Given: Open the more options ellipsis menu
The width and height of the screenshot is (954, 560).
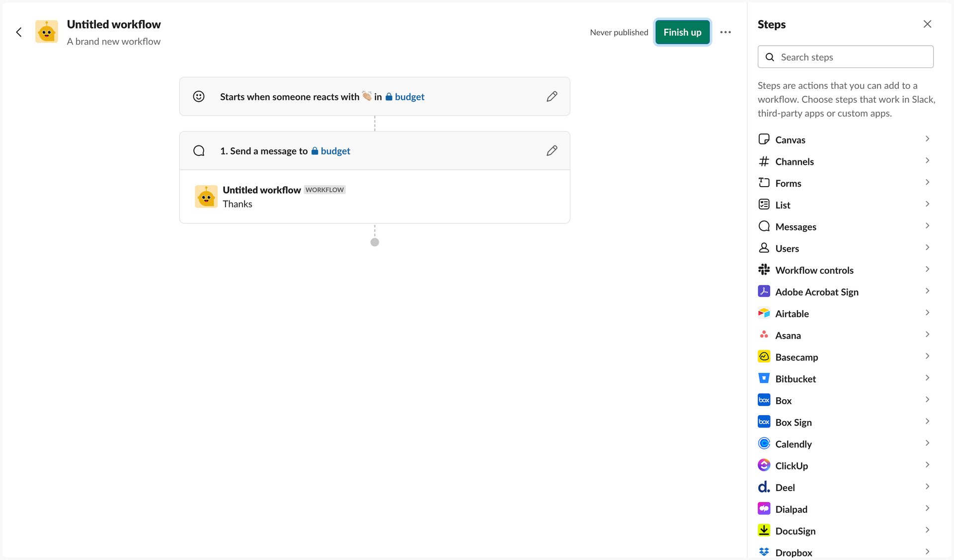Looking at the screenshot, I should 726,32.
